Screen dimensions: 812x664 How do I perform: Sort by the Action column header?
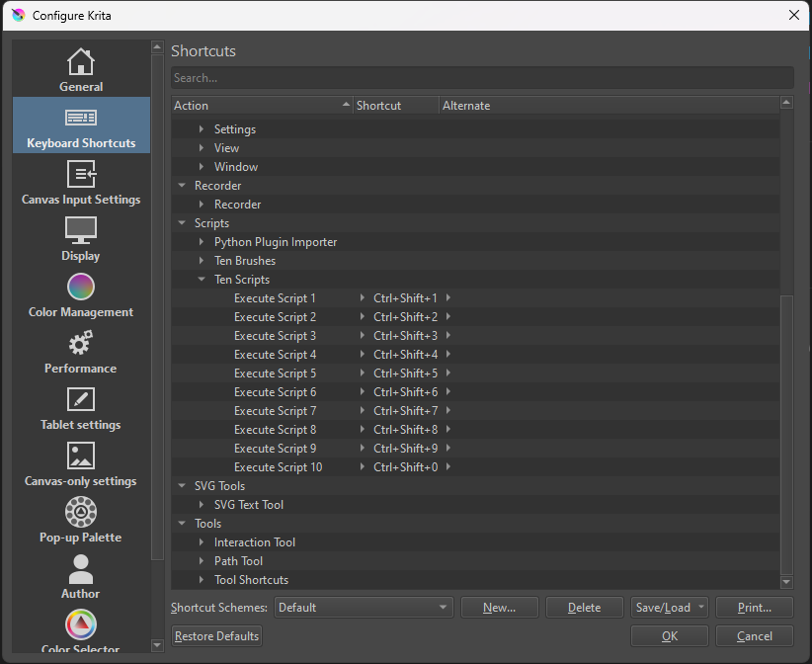(261, 106)
